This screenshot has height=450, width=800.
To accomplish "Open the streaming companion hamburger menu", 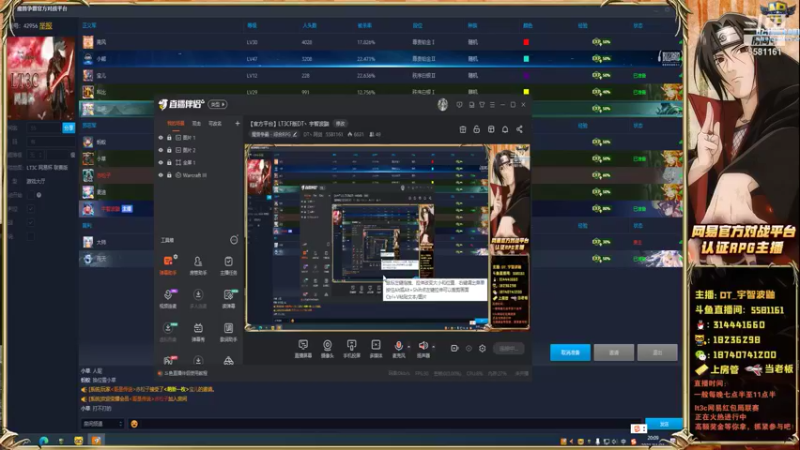I will point(492,105).
